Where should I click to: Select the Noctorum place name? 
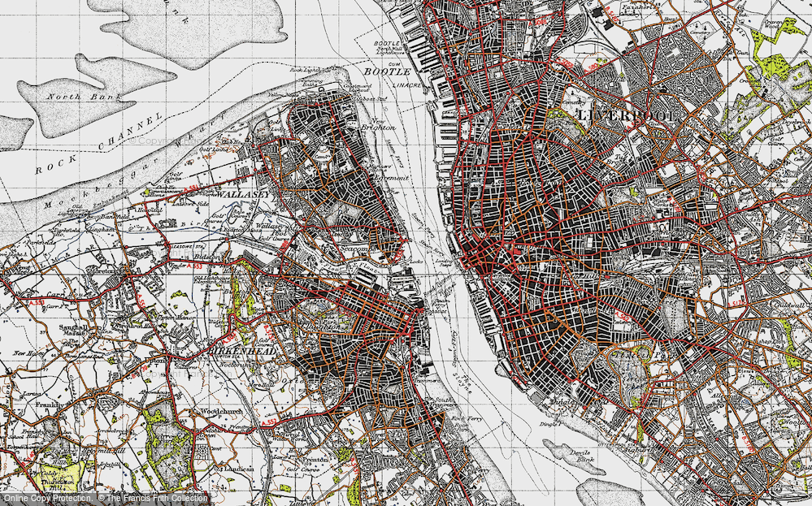pos(235,364)
